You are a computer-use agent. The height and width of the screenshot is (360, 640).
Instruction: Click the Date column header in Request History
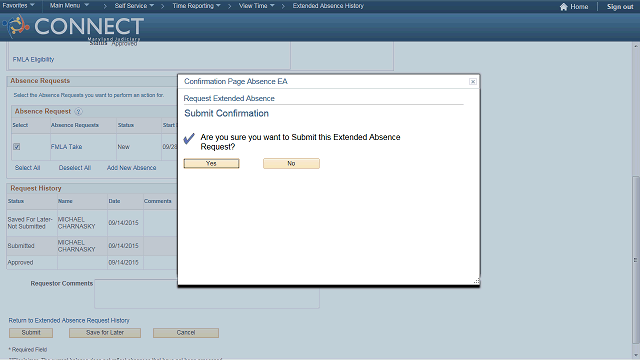114,201
